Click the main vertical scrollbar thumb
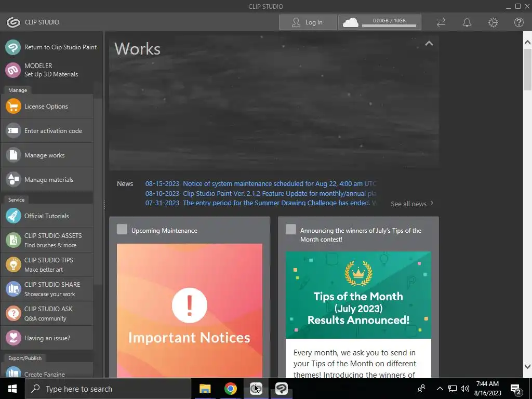The image size is (532, 399). (527, 69)
